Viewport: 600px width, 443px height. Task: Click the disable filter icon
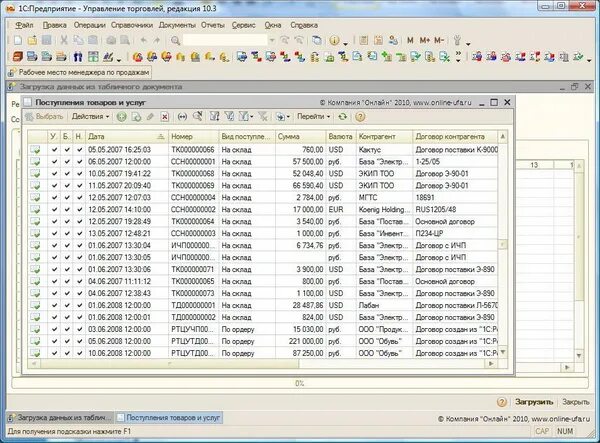262,116
